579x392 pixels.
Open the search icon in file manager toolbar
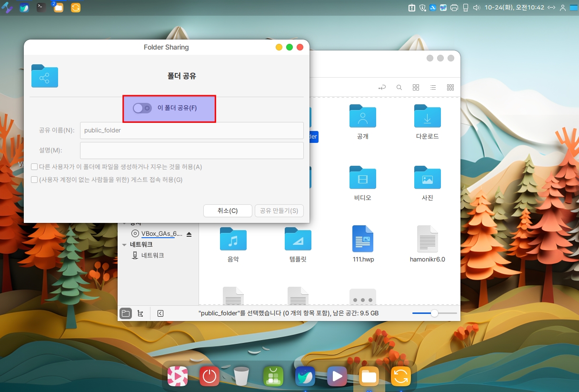pyautogui.click(x=399, y=88)
